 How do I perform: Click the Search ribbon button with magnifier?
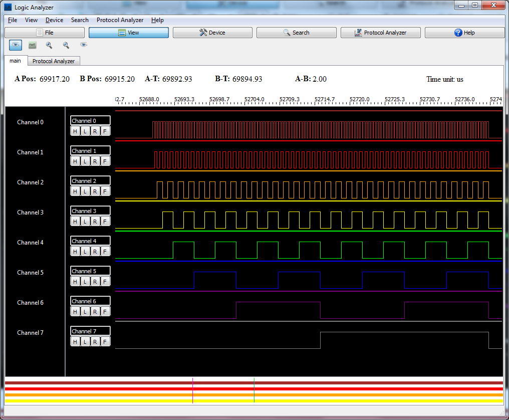[x=296, y=33]
